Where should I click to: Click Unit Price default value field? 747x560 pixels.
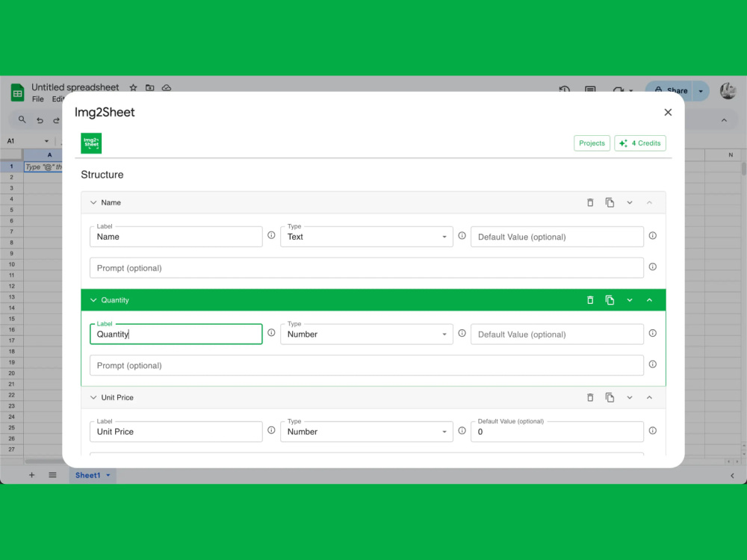pos(557,432)
